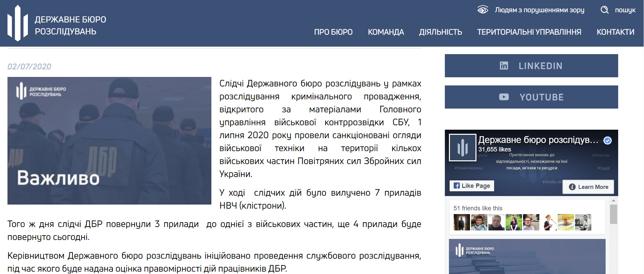Click the first friend avatar thumbnail
The image size is (644, 274).
click(462, 222)
